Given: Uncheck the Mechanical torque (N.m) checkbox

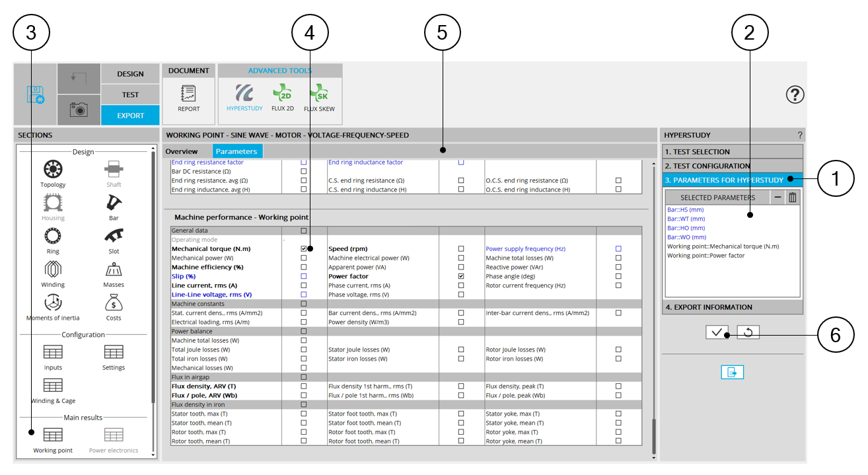Looking at the screenshot, I should click(304, 249).
